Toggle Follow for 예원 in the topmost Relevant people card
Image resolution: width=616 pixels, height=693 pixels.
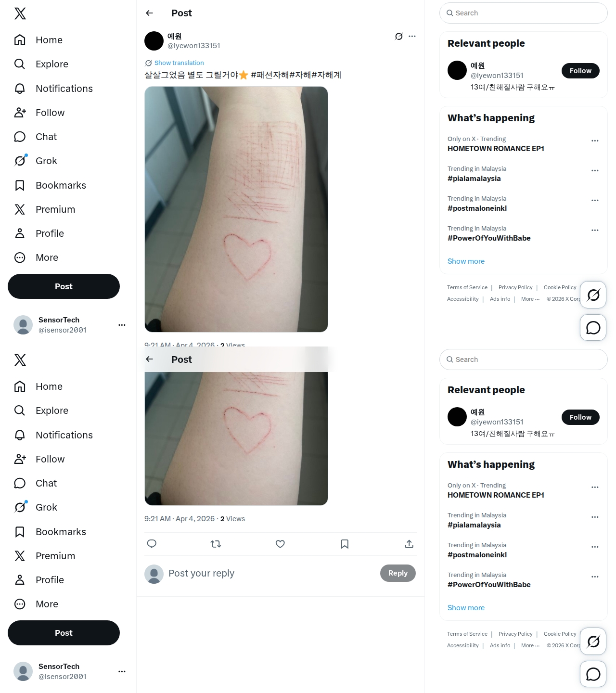[580, 71]
